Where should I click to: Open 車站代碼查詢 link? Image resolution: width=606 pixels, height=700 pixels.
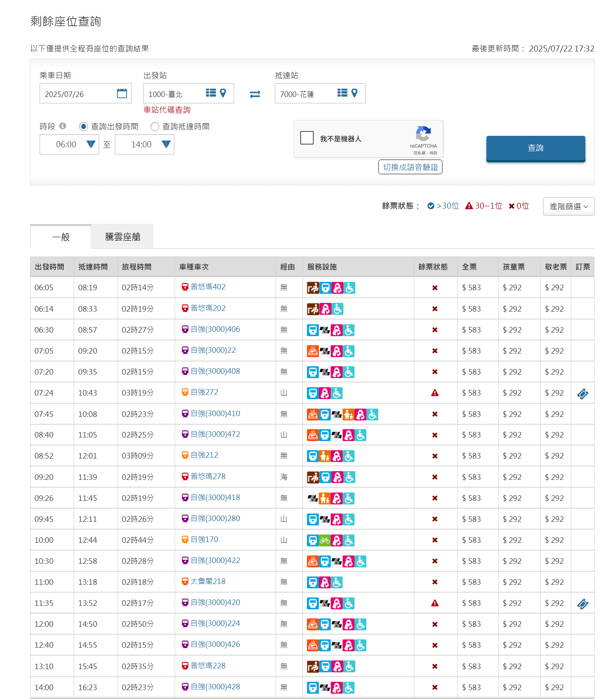click(167, 110)
